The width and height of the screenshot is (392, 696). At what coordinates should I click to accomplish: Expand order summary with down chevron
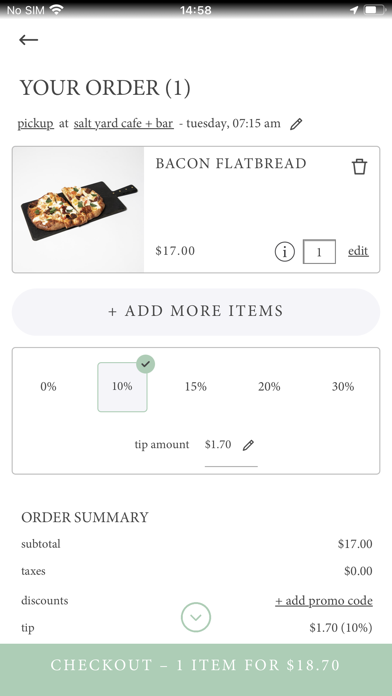196,617
